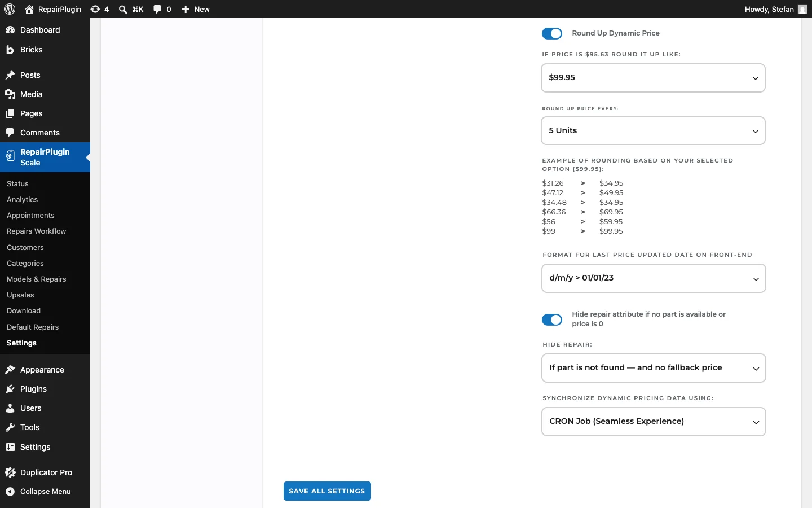The width and height of the screenshot is (812, 508).
Task: Open Analytics submenu item
Action: (23, 200)
